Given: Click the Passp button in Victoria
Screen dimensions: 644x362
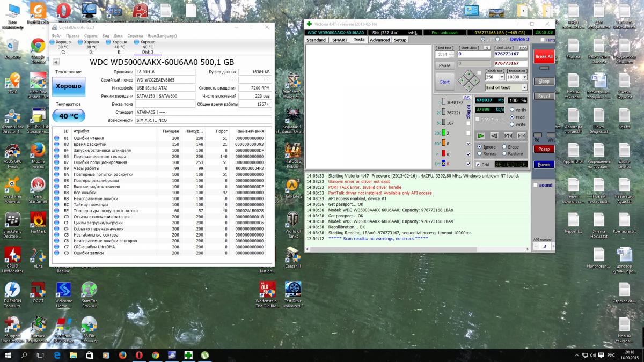Looking at the screenshot, I should click(x=544, y=149).
